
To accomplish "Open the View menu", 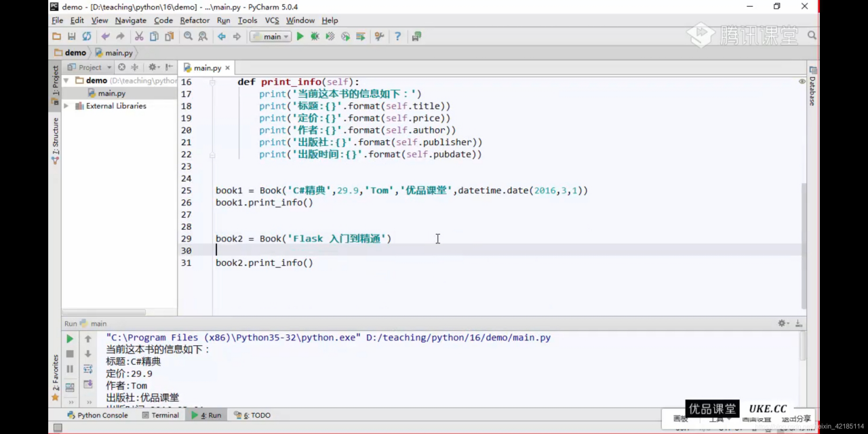I will tap(100, 20).
